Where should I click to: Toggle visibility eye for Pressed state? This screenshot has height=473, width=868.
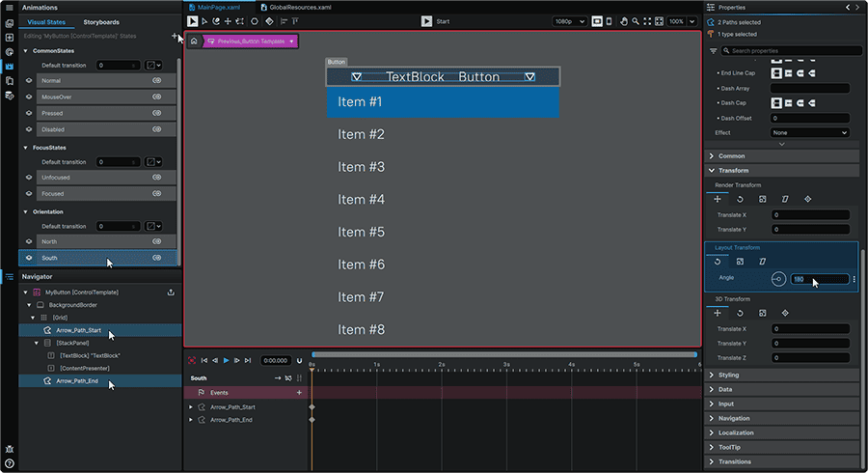(29, 113)
